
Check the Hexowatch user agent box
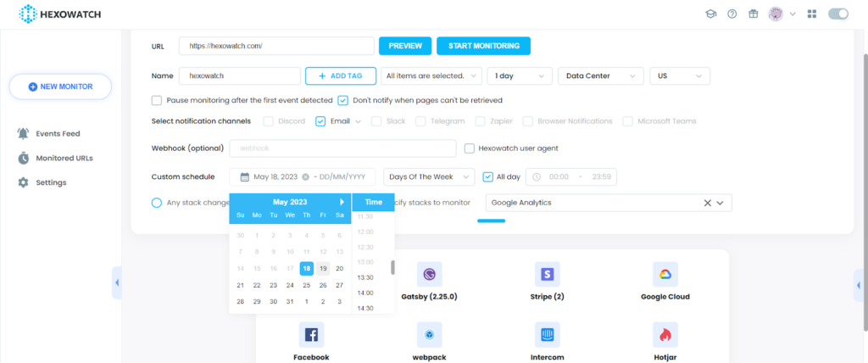pyautogui.click(x=470, y=148)
